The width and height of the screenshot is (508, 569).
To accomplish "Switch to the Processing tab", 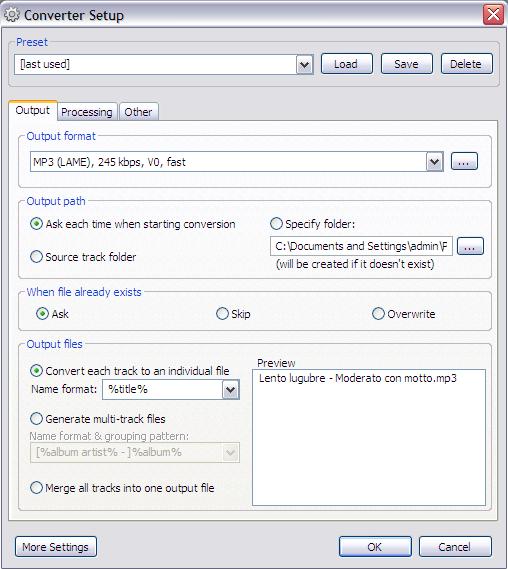I will [87, 112].
